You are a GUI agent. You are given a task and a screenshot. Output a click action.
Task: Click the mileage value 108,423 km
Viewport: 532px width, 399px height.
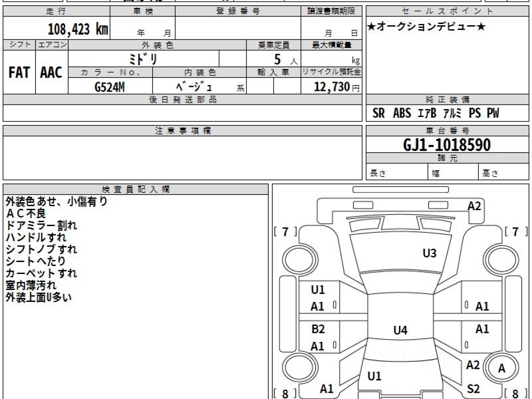78,29
